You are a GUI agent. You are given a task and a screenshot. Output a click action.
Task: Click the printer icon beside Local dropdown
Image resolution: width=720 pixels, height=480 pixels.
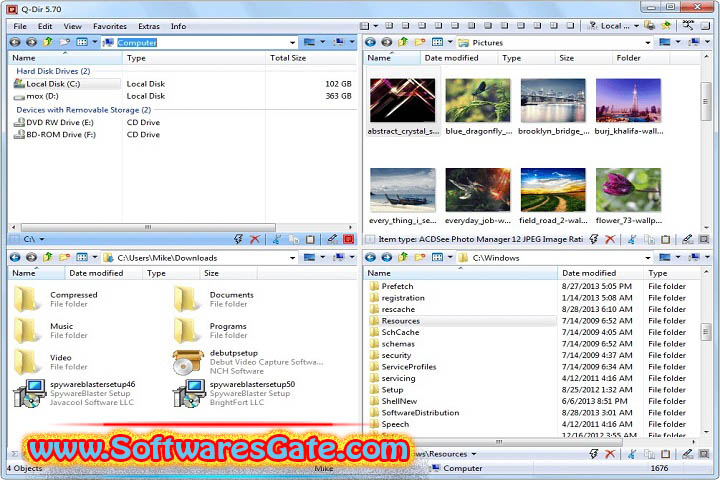pyautogui.click(x=649, y=26)
